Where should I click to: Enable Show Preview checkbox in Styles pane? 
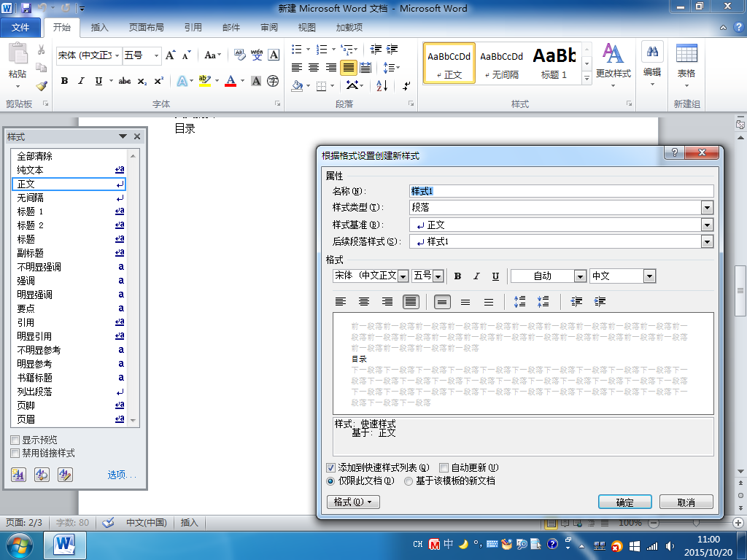(x=15, y=440)
